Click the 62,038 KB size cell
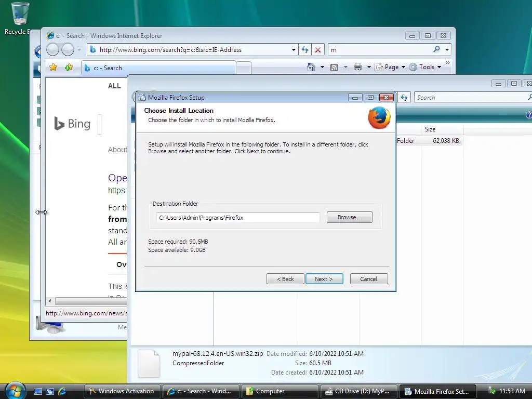 (445, 141)
